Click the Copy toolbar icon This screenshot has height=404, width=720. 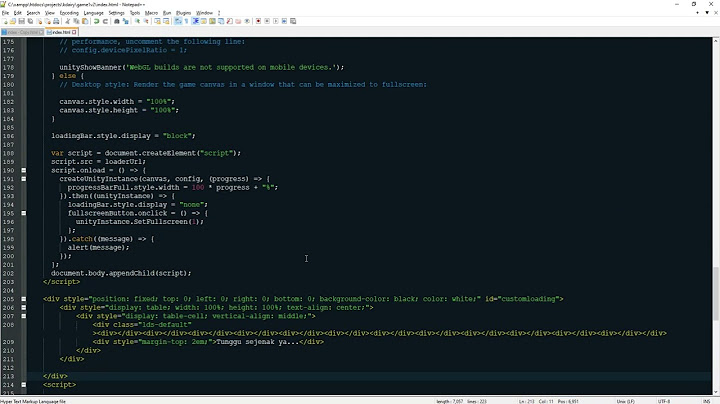(76, 21)
